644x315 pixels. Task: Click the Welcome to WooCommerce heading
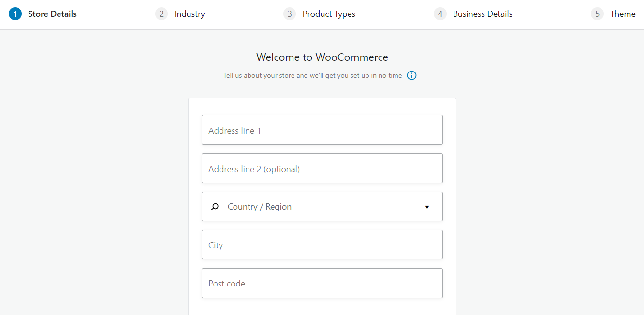[x=322, y=57]
